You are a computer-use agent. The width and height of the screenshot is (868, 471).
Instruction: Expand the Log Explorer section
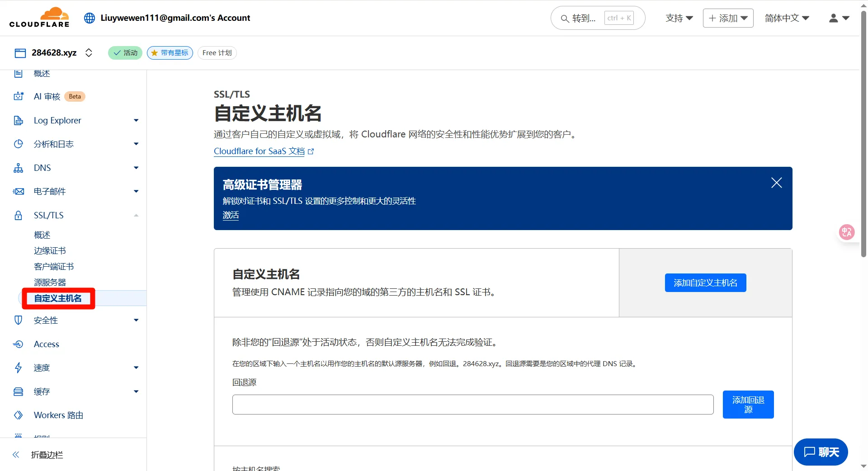136,120
